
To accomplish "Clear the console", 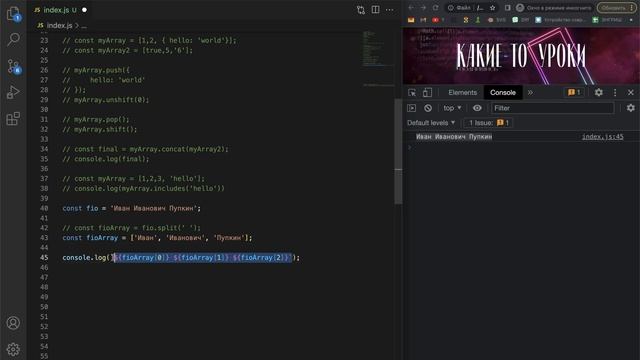I will click(x=428, y=108).
